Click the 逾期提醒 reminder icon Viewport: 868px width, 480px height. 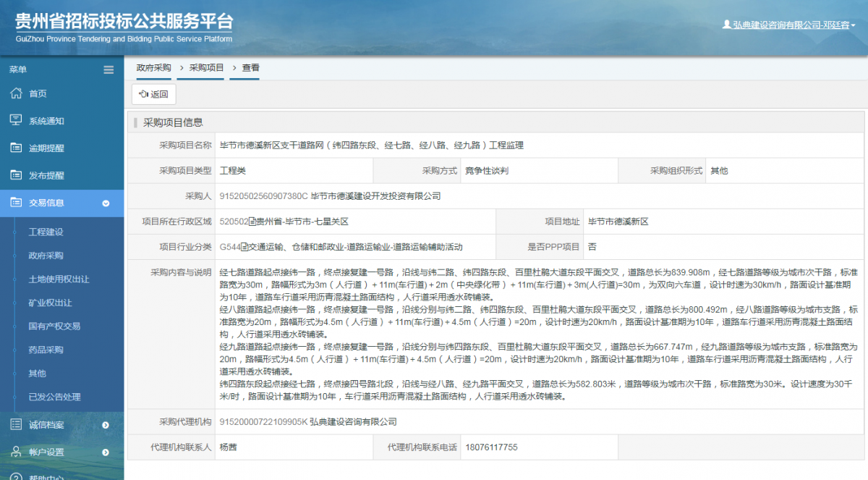click(16, 148)
